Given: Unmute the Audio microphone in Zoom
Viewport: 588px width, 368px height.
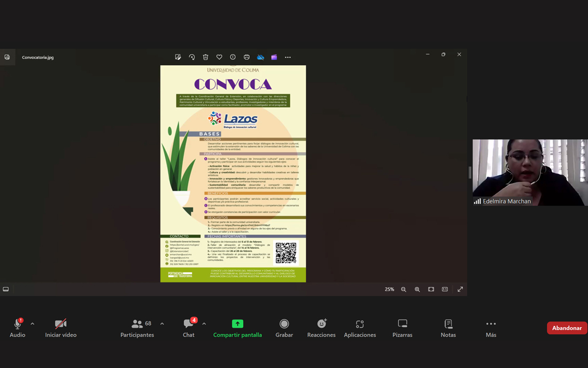Looking at the screenshot, I should coord(17,327).
